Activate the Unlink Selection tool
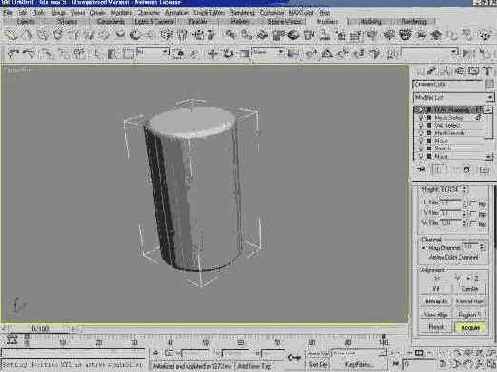Image resolution: width=497 pixels, height=372 pixels. point(63,53)
